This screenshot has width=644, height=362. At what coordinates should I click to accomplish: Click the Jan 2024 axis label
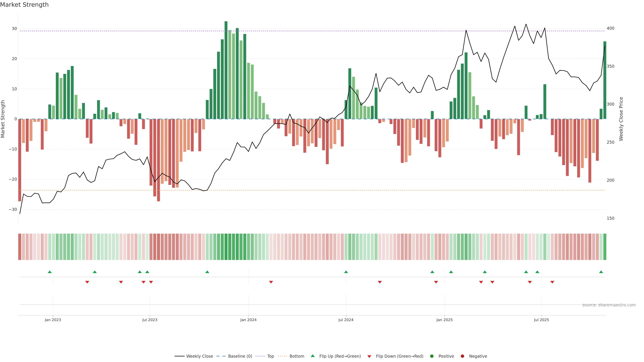pyautogui.click(x=248, y=320)
